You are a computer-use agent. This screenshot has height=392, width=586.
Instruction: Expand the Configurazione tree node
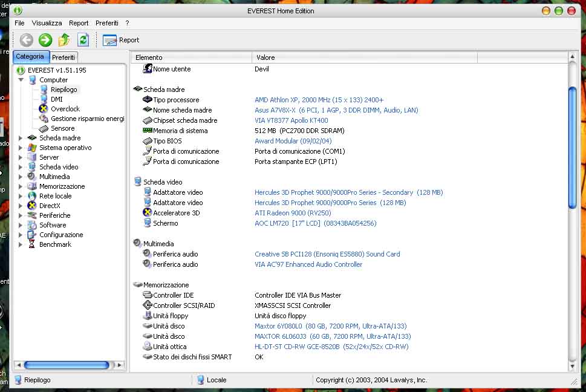(21, 235)
